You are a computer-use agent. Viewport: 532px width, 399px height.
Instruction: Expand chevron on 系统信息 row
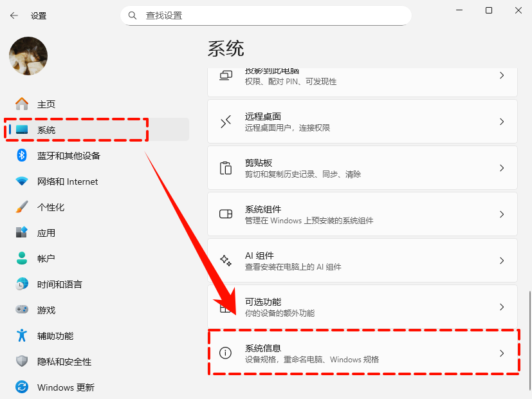(x=502, y=353)
